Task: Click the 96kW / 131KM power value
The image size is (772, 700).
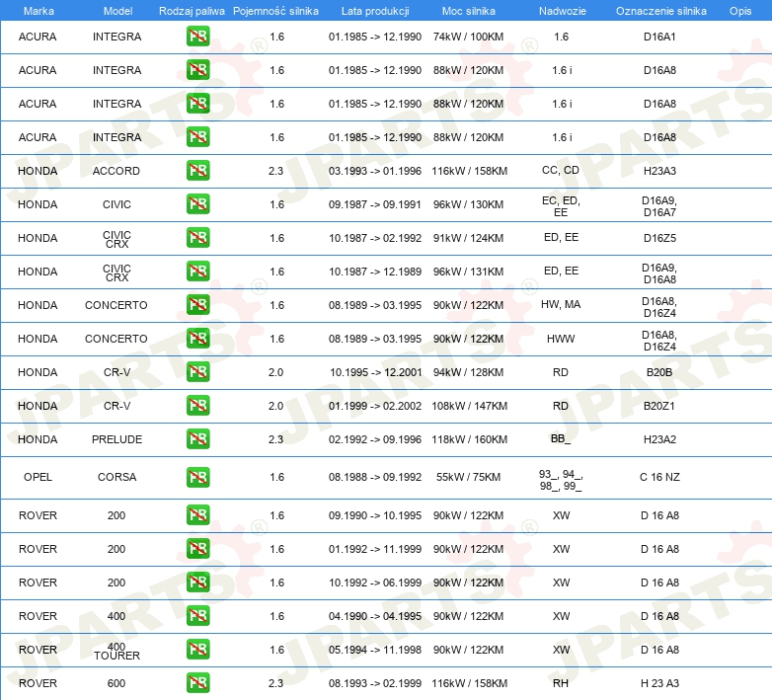Action: [x=468, y=272]
